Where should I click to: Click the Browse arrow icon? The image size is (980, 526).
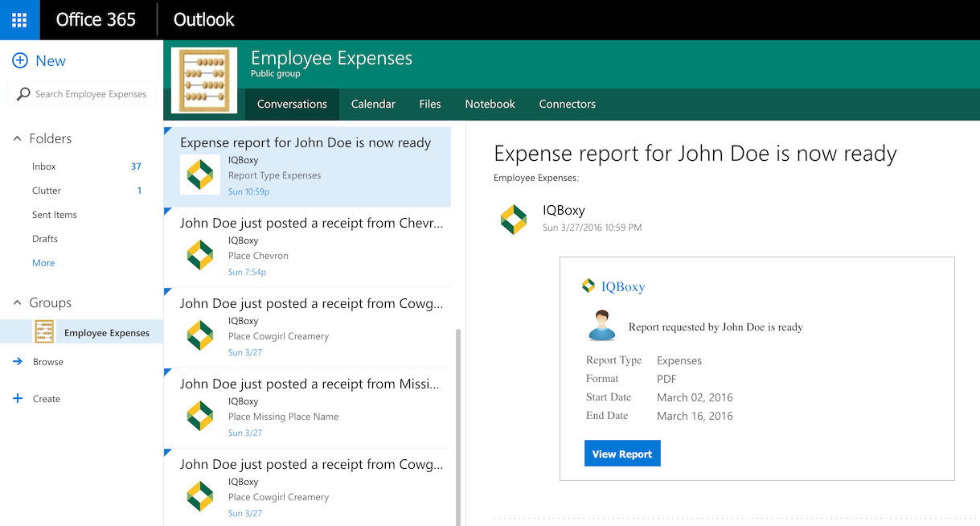pos(18,362)
